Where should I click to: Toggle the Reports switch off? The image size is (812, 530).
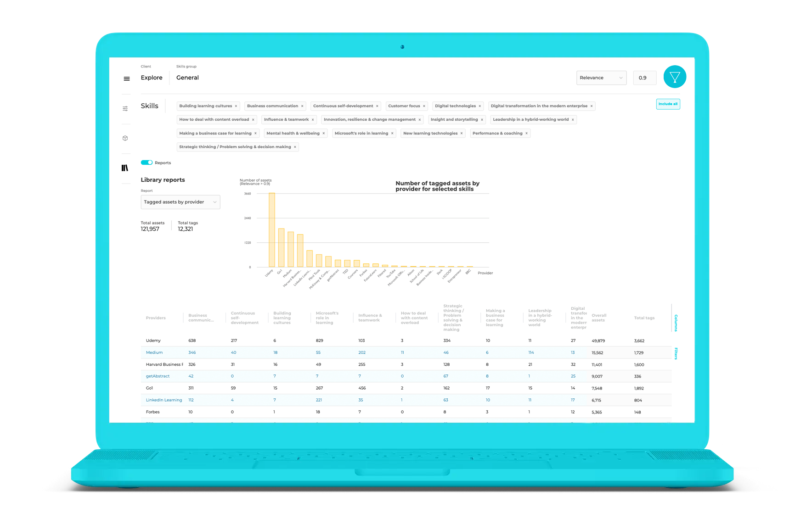(x=147, y=162)
